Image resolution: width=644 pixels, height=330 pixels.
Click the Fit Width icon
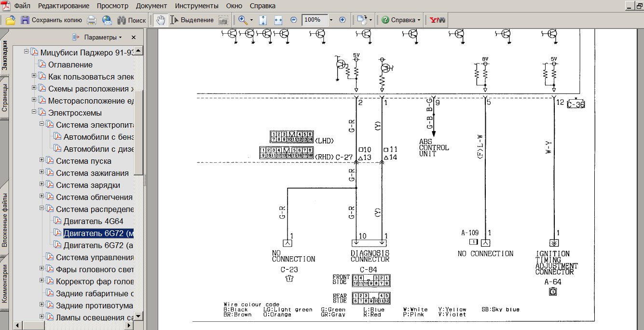pyautogui.click(x=278, y=20)
